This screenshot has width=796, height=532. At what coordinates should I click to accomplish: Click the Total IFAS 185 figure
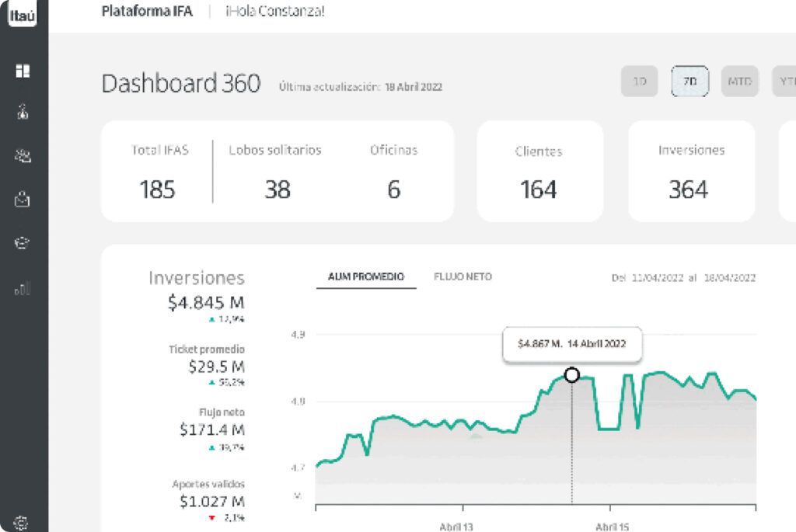tap(157, 189)
